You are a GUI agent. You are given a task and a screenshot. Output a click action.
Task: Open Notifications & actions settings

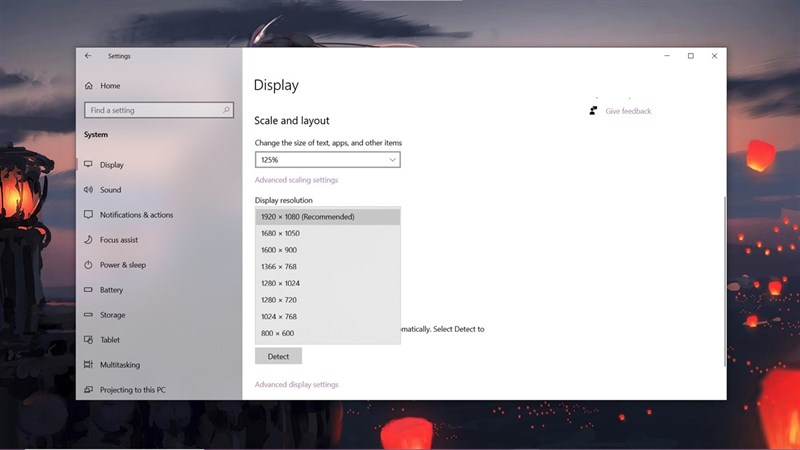pos(136,215)
